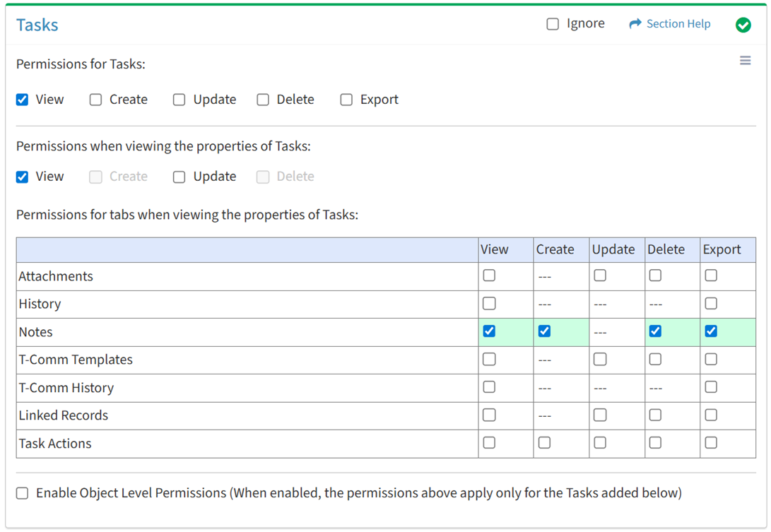Enable Delete permission for Tasks

[263, 100]
